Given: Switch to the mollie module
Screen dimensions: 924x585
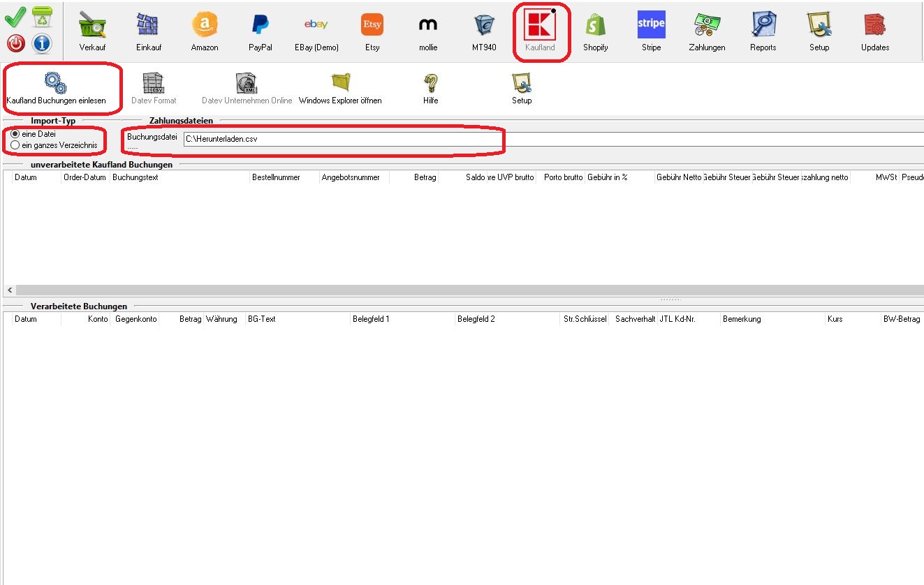Looking at the screenshot, I should pos(427,31).
